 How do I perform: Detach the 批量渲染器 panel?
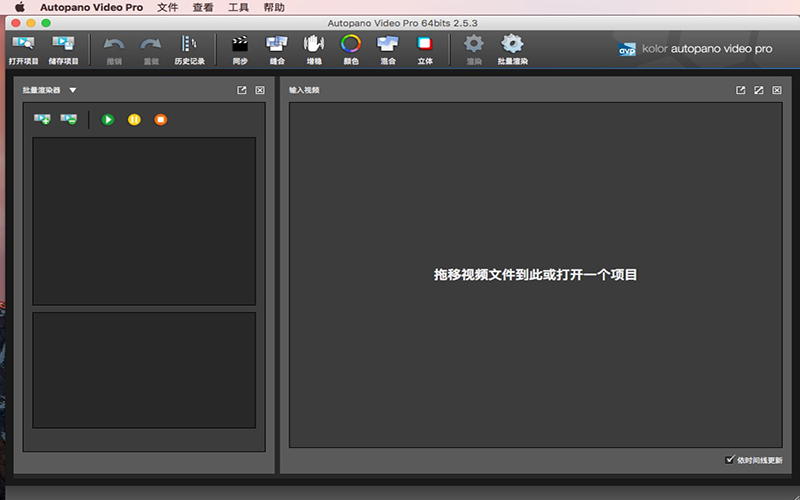point(242,90)
